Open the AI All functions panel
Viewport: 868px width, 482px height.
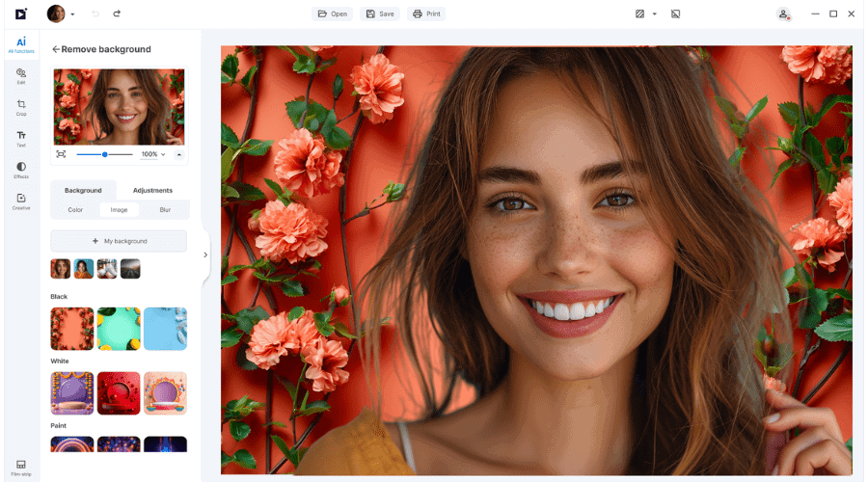21,44
